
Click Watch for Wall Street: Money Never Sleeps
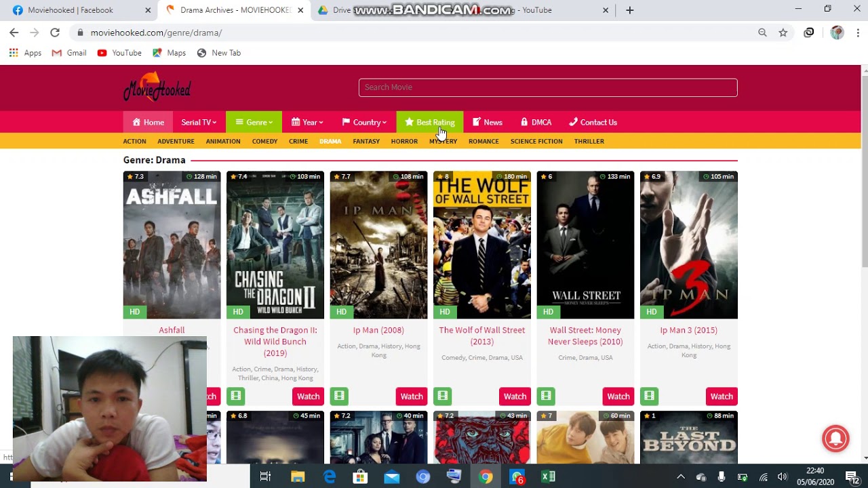(618, 396)
